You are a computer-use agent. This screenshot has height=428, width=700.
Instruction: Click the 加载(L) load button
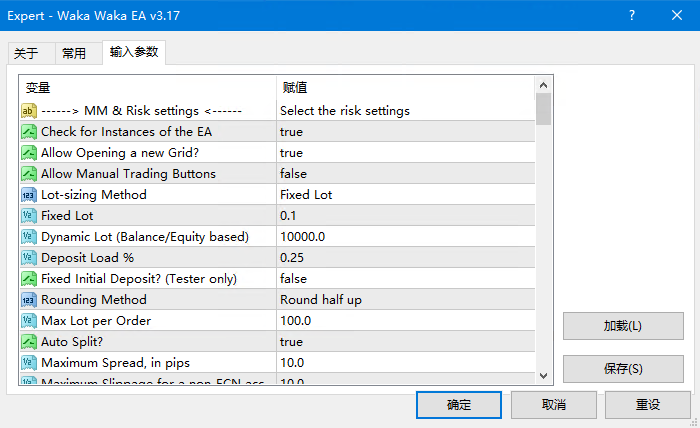point(623,326)
